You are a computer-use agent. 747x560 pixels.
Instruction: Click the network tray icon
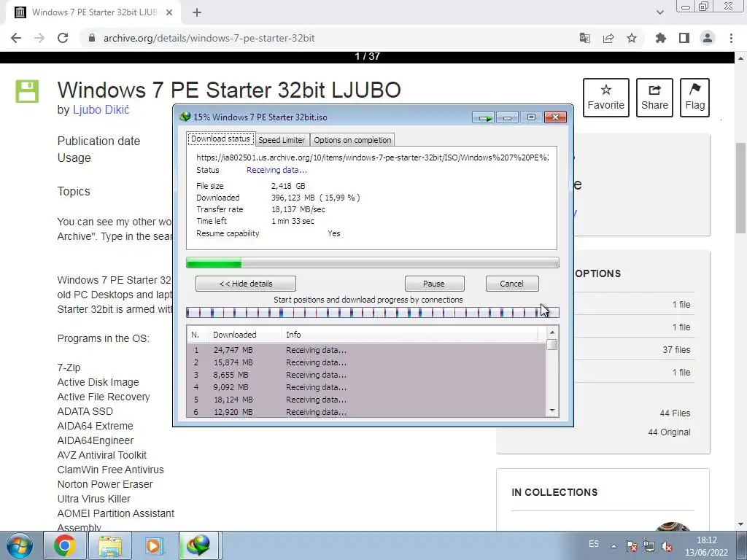(x=649, y=546)
